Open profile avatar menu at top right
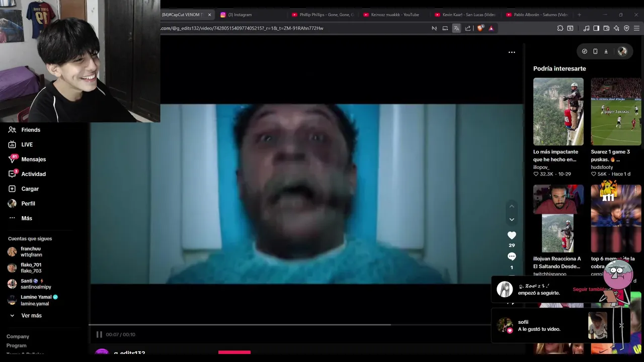Image resolution: width=644 pixels, height=362 pixels. [x=622, y=51]
